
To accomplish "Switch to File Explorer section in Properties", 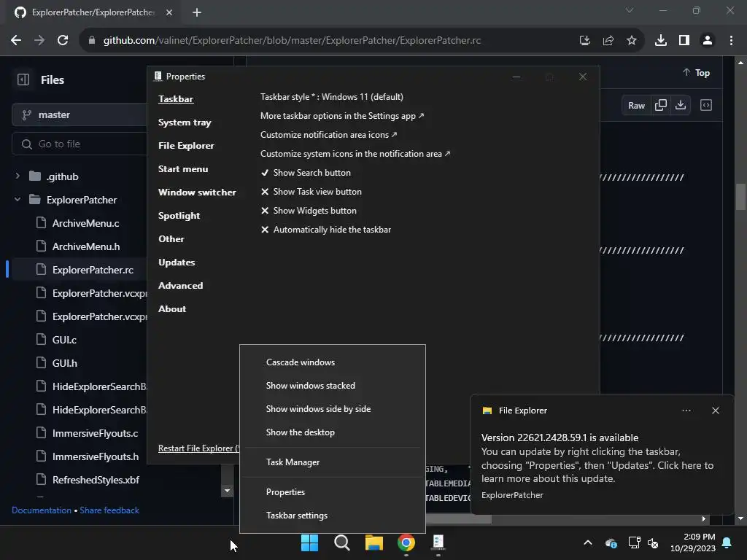I will pyautogui.click(x=186, y=146).
